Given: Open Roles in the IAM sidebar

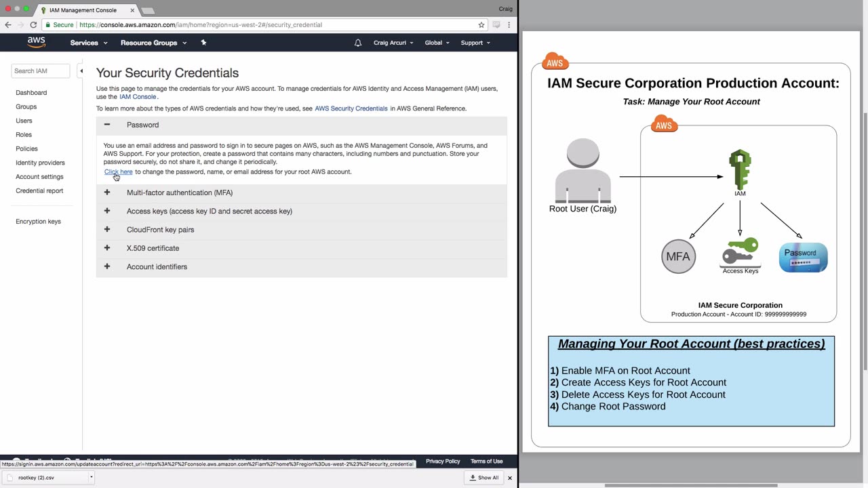Looking at the screenshot, I should 24,135.
